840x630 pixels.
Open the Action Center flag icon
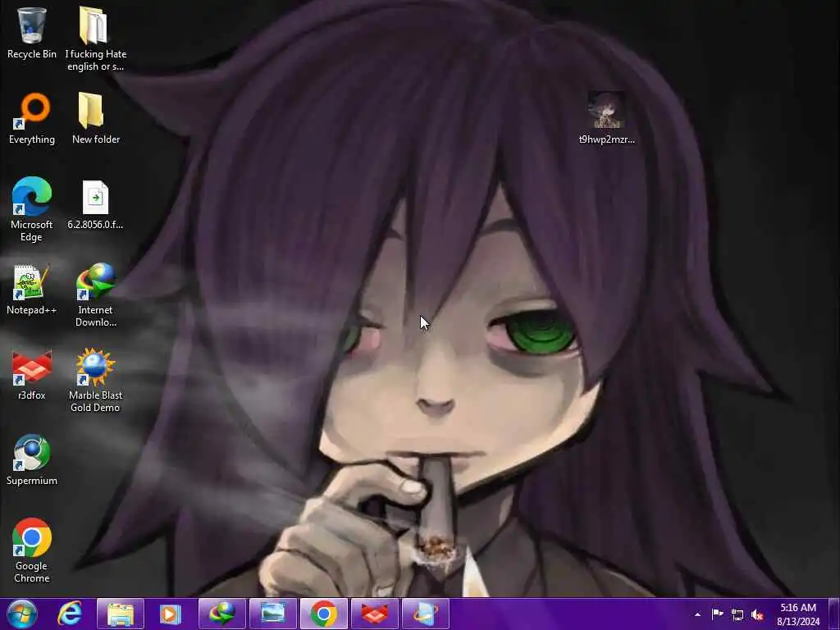[717, 614]
